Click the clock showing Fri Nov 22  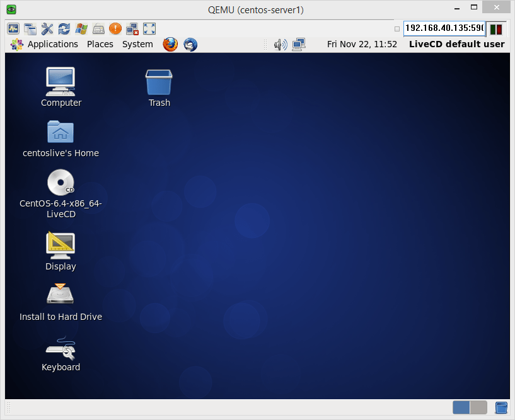click(362, 44)
